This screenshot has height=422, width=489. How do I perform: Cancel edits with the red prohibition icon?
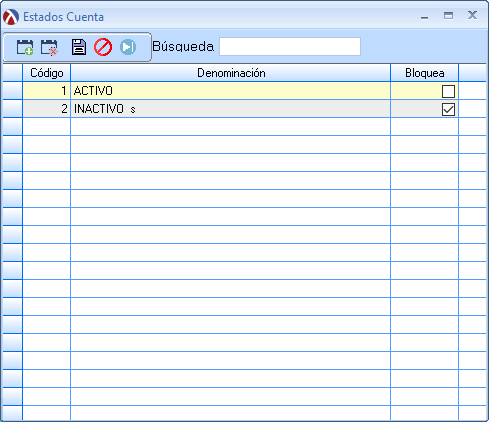(x=103, y=47)
